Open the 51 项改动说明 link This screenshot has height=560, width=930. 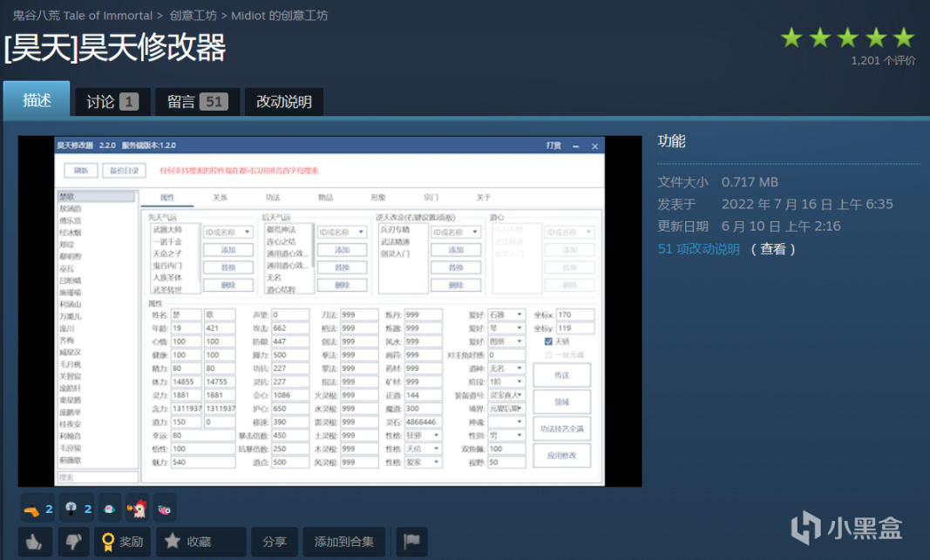(x=699, y=249)
